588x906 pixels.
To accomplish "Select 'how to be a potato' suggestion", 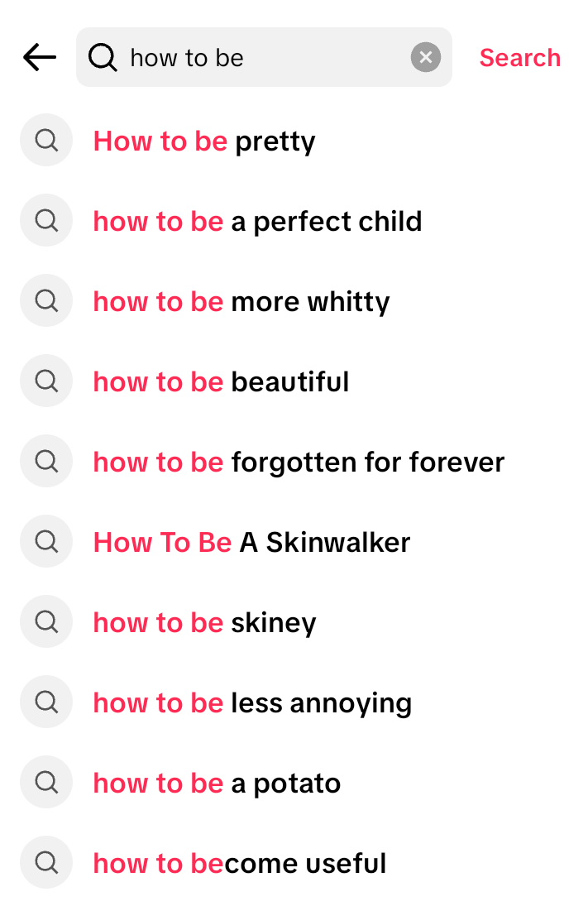I will click(217, 784).
